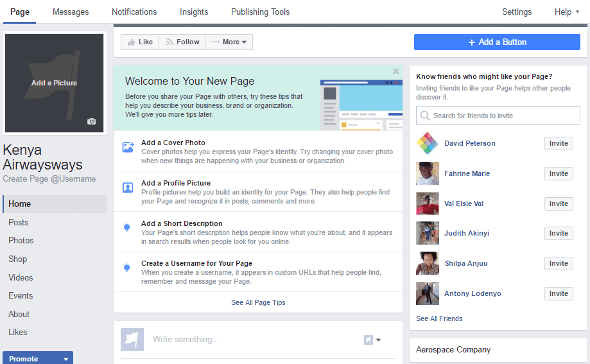
Task: Like the page with thumbs-up button
Action: pyautogui.click(x=140, y=42)
